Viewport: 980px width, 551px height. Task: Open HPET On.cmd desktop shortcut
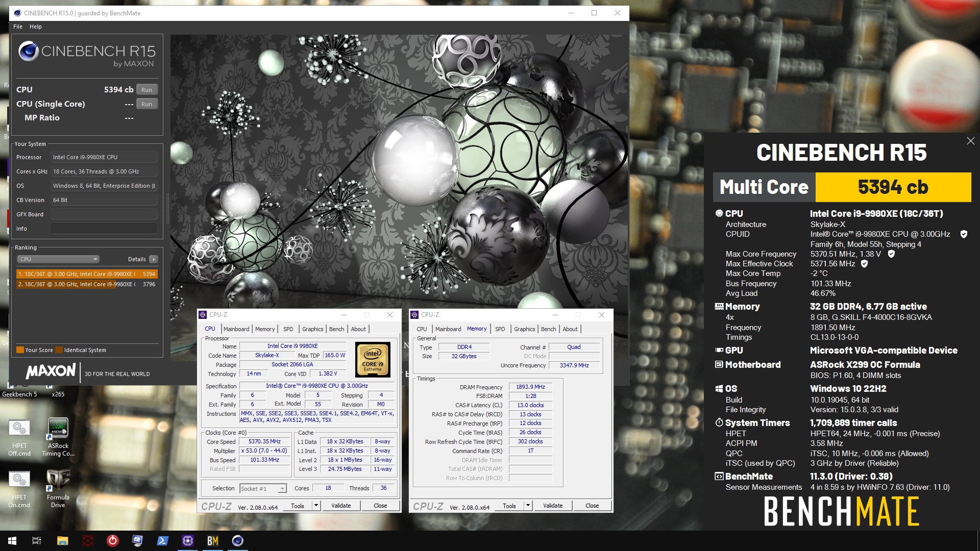point(19,489)
